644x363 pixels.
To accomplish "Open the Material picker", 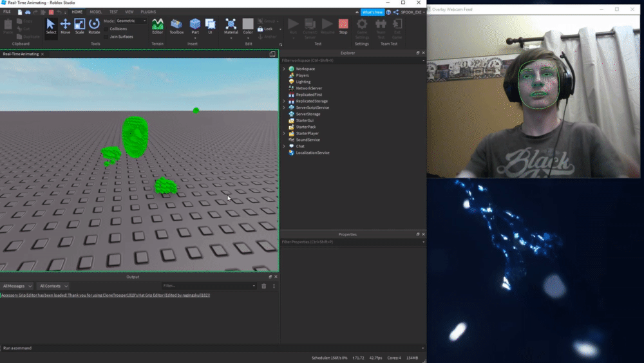I will click(x=231, y=26).
